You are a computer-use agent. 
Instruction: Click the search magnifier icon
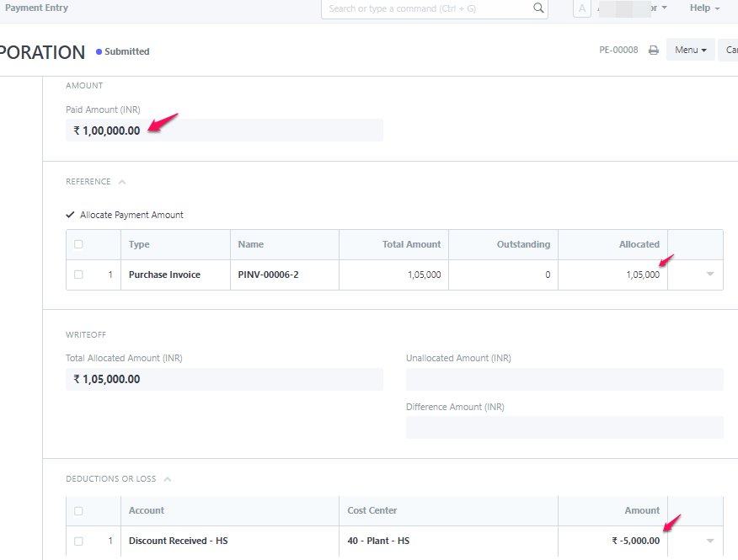pyautogui.click(x=538, y=8)
